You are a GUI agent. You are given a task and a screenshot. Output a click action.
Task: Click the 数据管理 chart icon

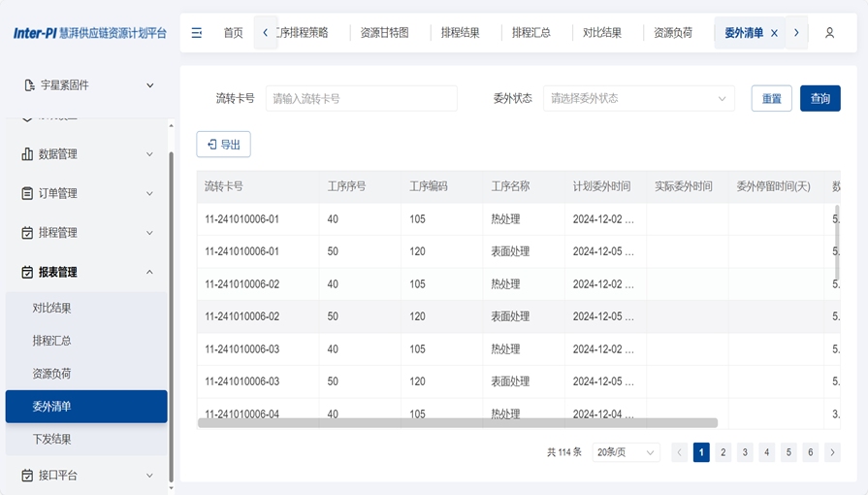point(27,154)
